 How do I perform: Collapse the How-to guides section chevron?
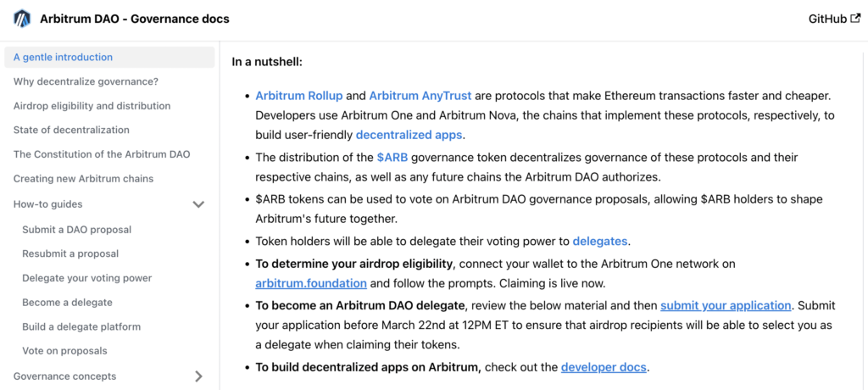tap(198, 204)
